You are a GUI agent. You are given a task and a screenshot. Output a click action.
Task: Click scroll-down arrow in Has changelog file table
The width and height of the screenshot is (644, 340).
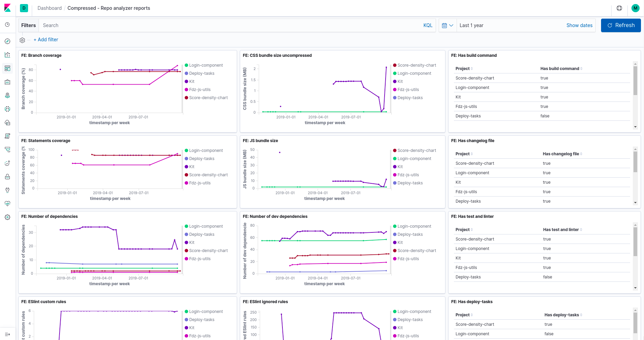point(635,203)
